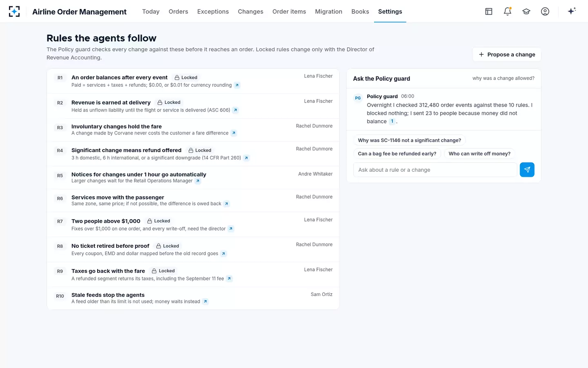This screenshot has width=588, height=368.
Task: Click the Locked badge on rule R9
Action: tap(163, 271)
